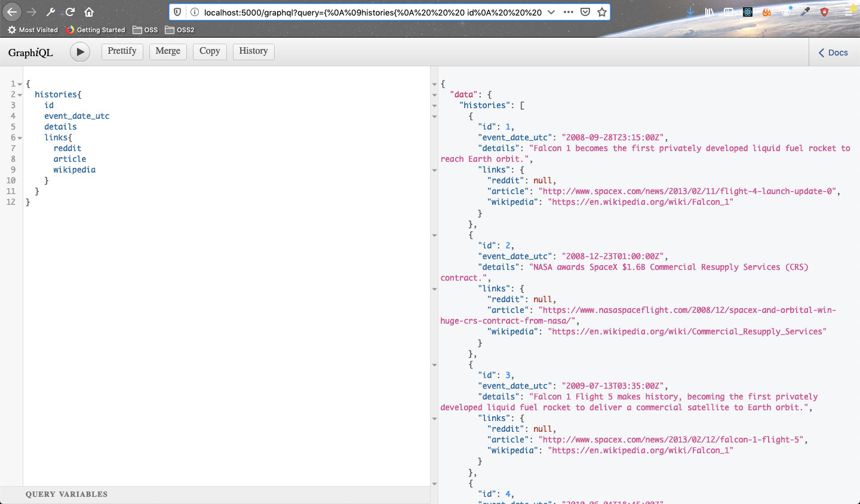
Task: Collapse the history entry with id 3
Action: 434,365
